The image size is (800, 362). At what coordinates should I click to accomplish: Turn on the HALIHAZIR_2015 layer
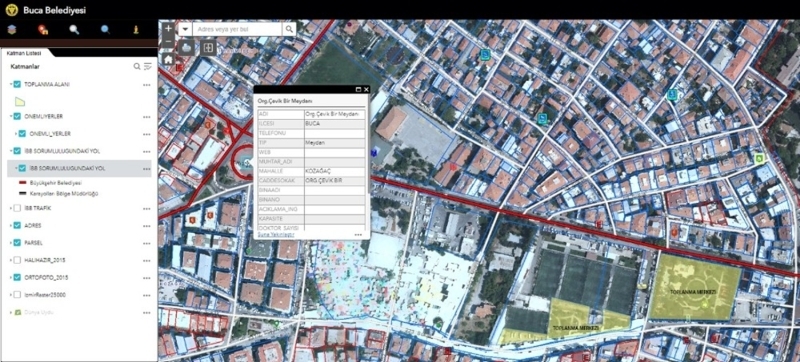17,260
